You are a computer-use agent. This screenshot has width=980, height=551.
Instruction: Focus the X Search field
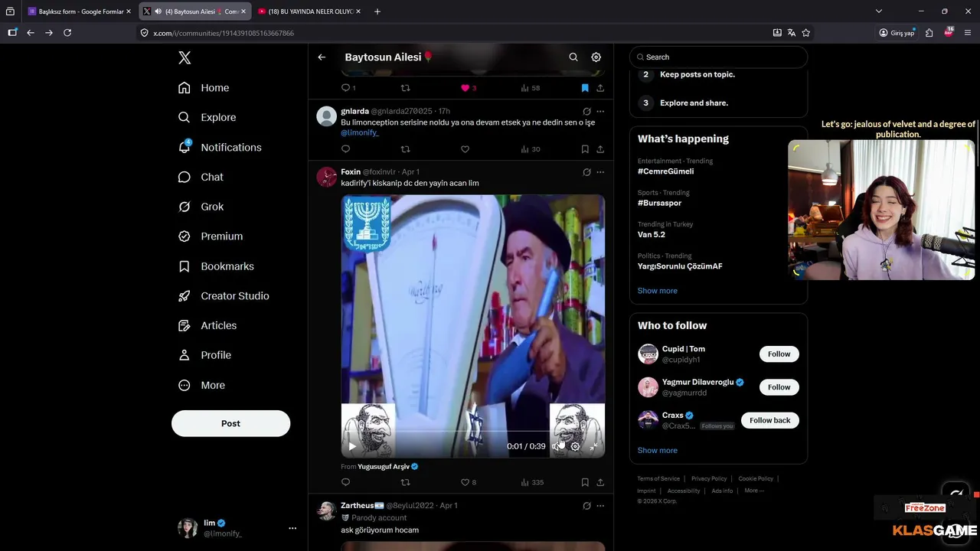718,57
